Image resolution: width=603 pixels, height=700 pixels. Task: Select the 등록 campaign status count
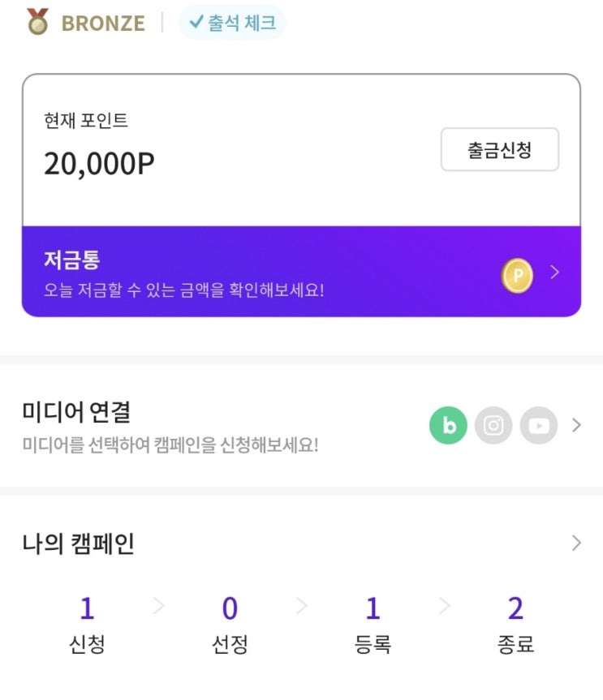point(373,625)
